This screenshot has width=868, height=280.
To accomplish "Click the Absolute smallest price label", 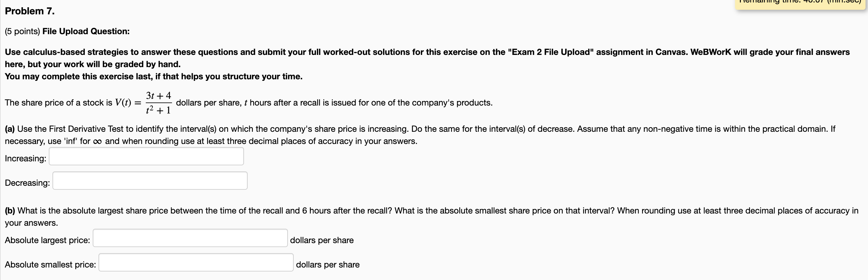I will 50,264.
